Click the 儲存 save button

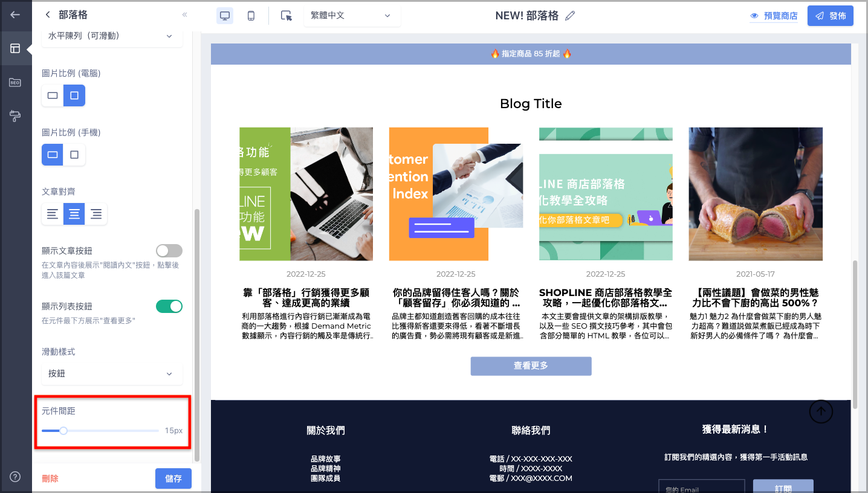[x=173, y=478]
